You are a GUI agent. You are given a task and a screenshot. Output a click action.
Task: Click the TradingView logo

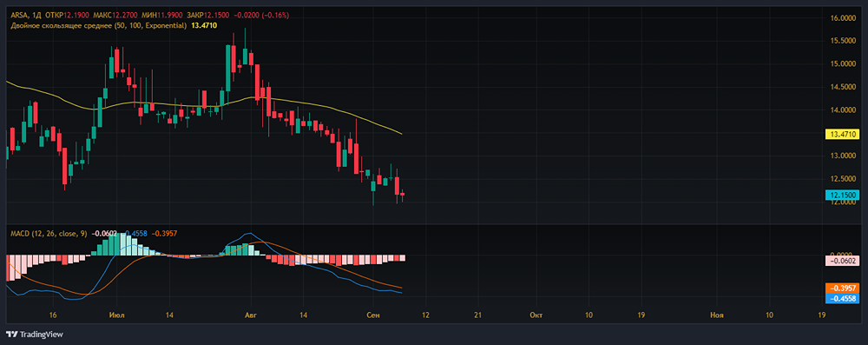point(35,335)
